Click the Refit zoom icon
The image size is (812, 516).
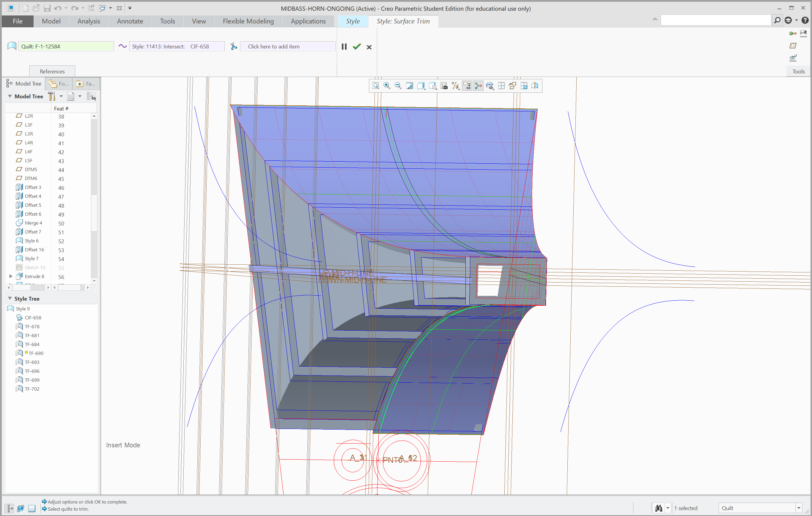point(375,86)
